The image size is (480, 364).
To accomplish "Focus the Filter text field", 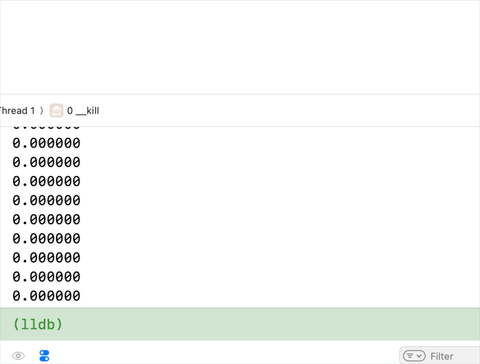I will [x=455, y=356].
